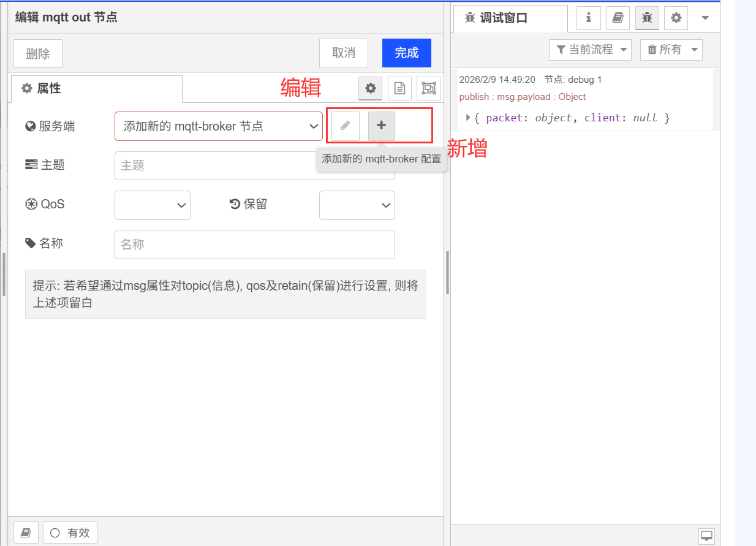Open node description document icon
Screen dimensions: 756x546
pyautogui.click(x=399, y=88)
